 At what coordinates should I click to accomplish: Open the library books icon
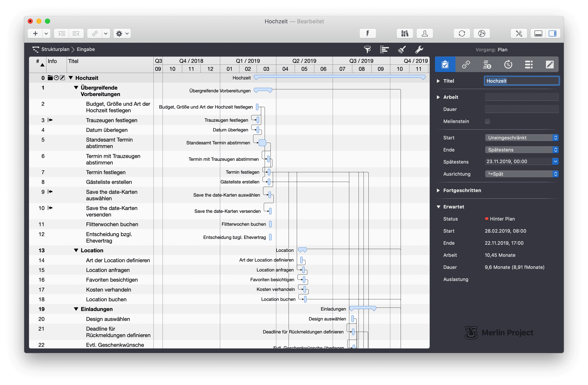click(405, 34)
